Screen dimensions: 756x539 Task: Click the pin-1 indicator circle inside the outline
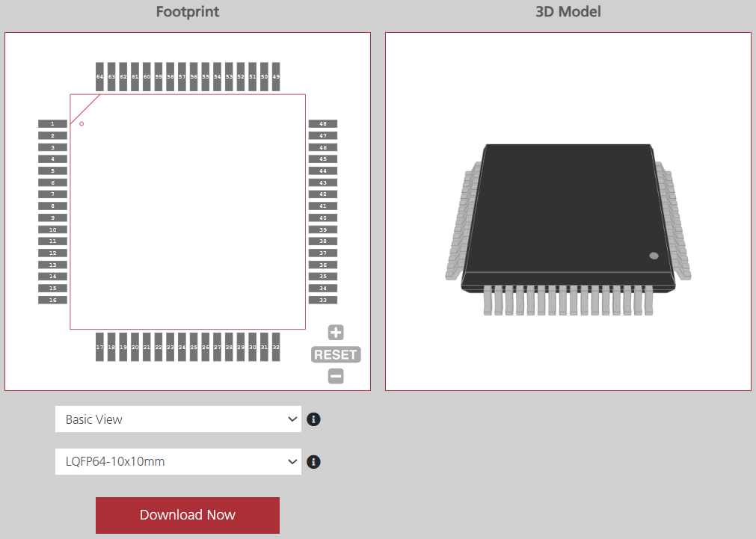coord(82,123)
